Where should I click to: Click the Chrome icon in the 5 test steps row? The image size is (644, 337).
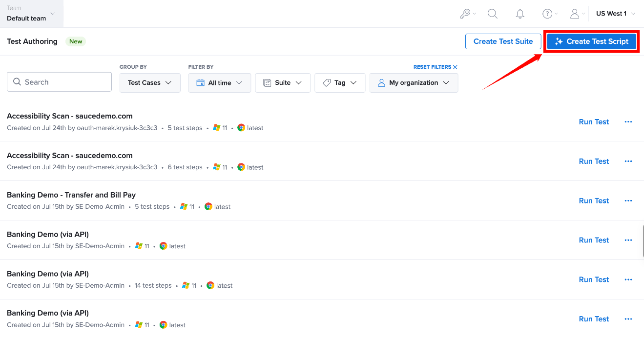pos(241,128)
